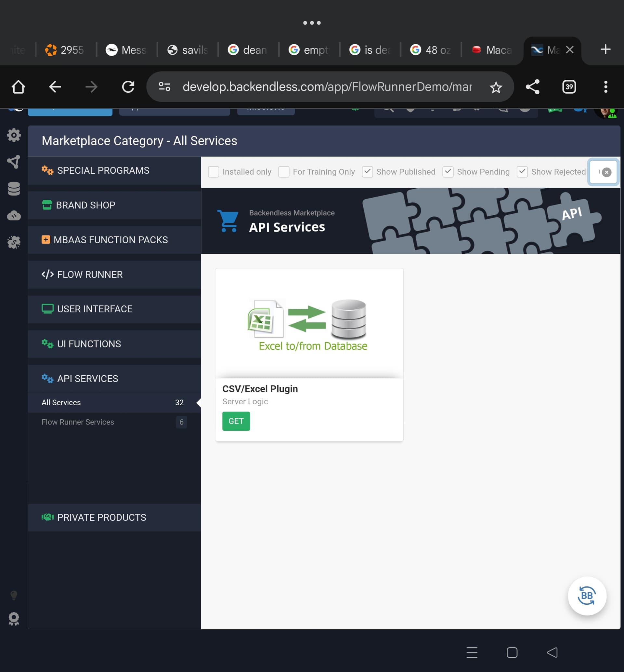Open the database icon in sidebar

(14, 189)
